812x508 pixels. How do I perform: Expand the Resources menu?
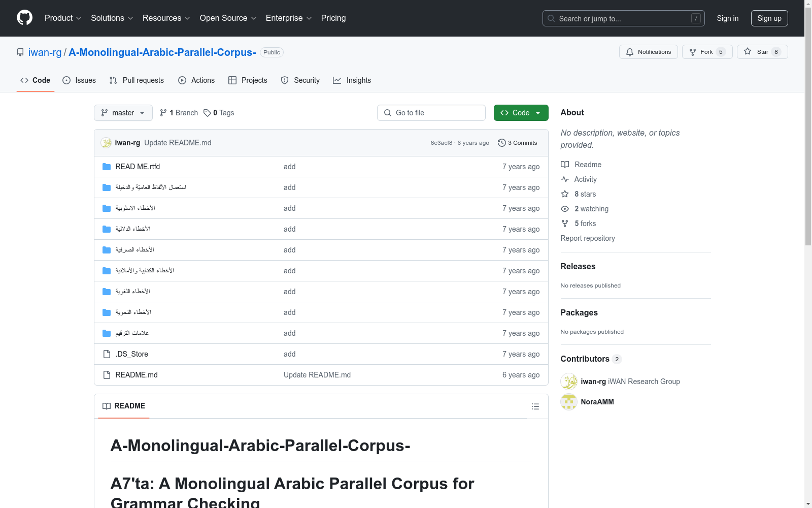pos(166,18)
